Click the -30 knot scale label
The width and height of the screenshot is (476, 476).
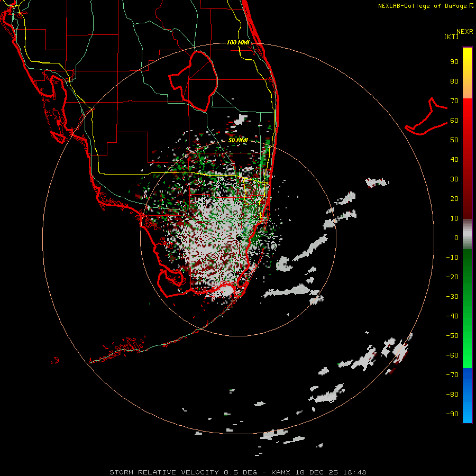[452, 297]
